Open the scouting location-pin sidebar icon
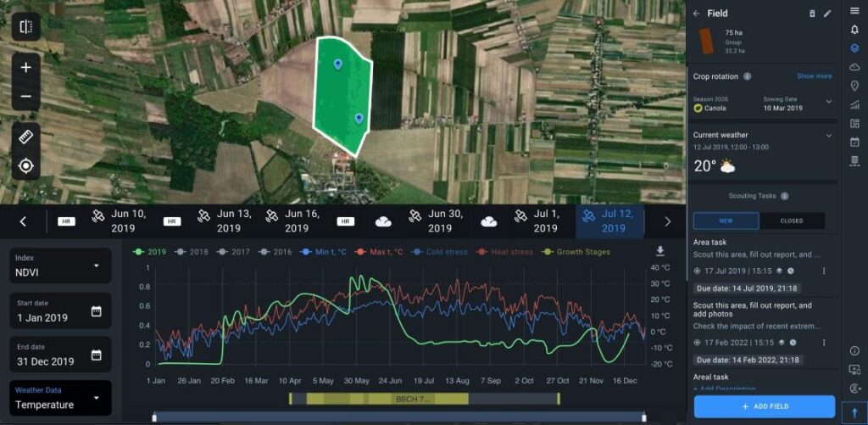 point(854,86)
